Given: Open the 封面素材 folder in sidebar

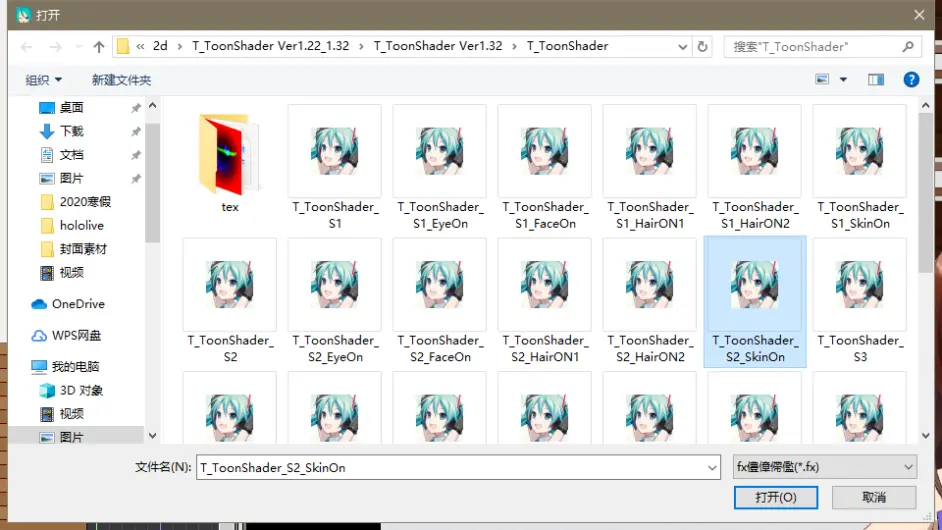Looking at the screenshot, I should (x=83, y=249).
